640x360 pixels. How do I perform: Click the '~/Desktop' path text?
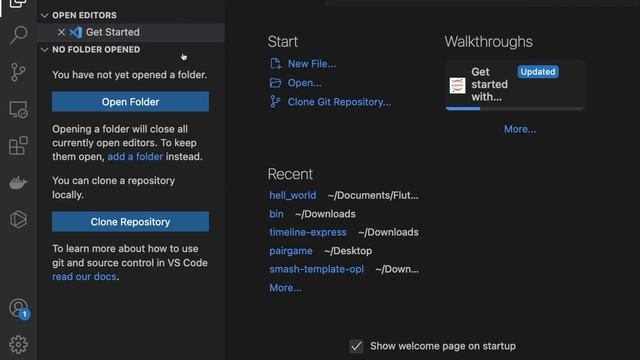pyautogui.click(x=348, y=251)
